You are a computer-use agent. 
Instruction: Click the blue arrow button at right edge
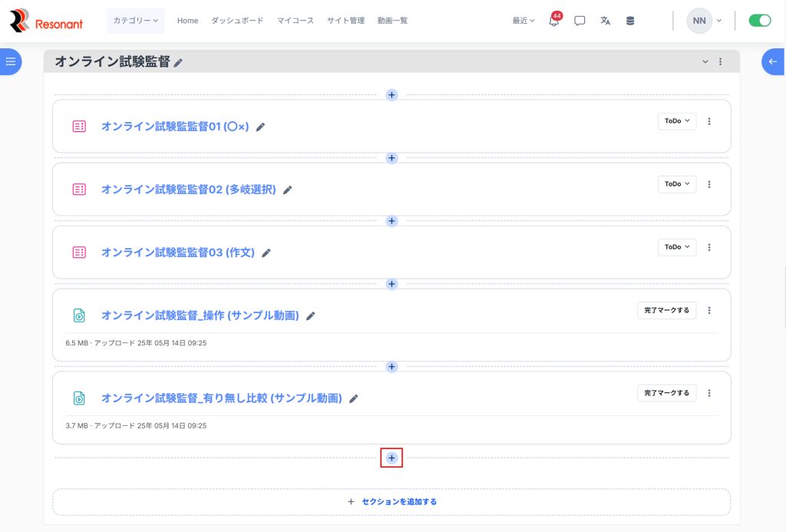pos(773,61)
